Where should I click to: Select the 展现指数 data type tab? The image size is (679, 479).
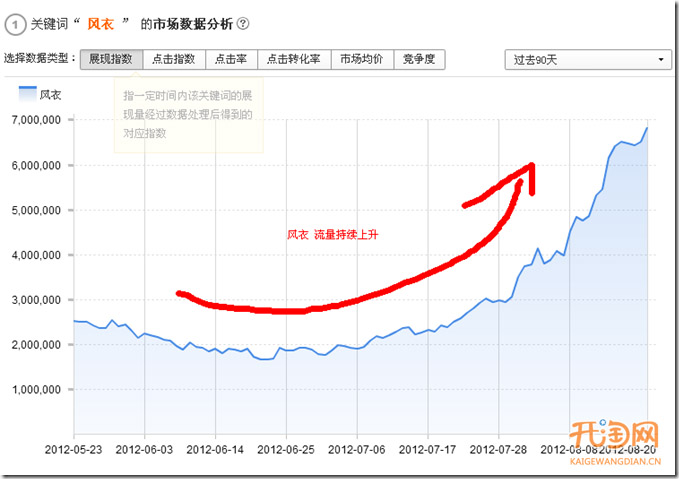click(x=111, y=59)
